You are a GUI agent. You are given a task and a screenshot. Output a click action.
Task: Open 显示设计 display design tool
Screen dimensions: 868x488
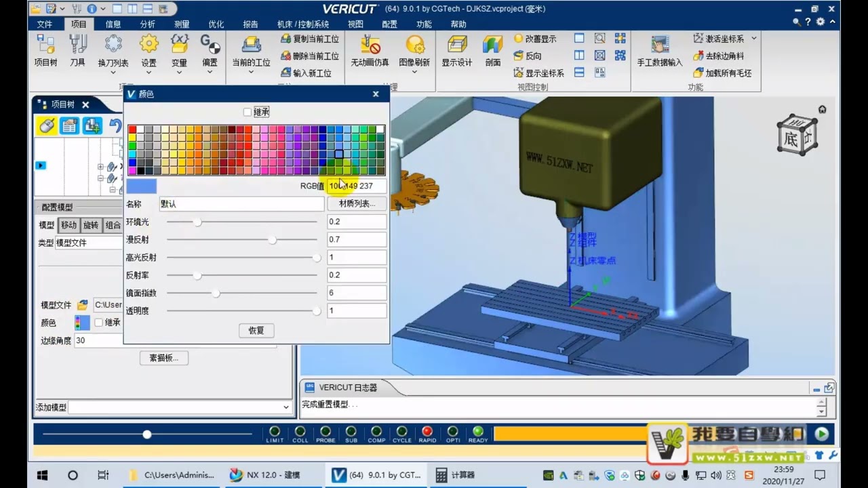[x=457, y=51]
